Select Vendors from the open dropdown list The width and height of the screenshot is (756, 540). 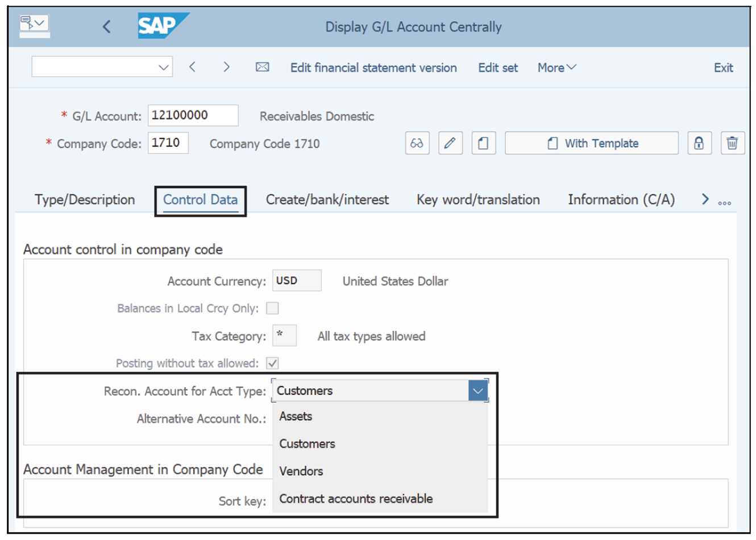tap(301, 471)
